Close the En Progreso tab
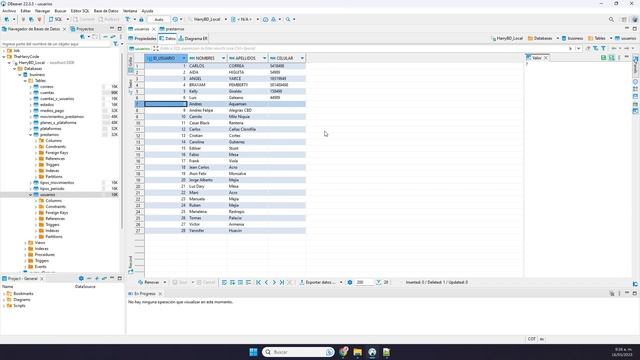640x360 pixels. tap(160, 293)
